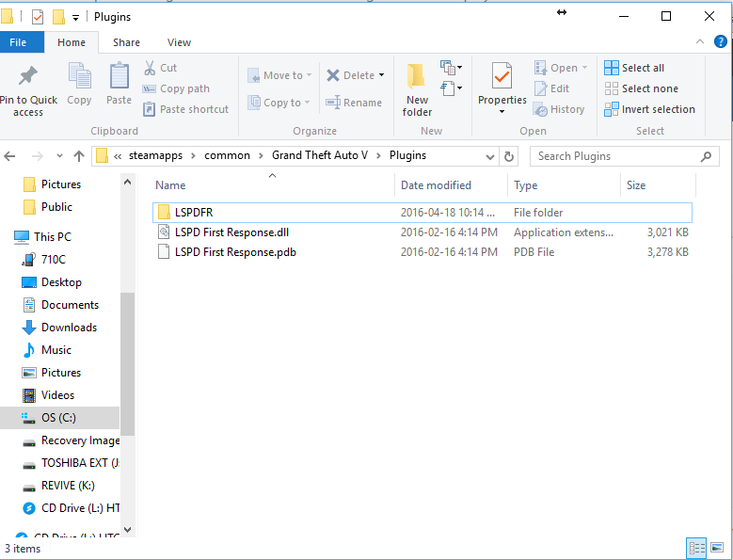The height and width of the screenshot is (560, 733).
Task: Open the Move to dropdown
Action: 279,75
